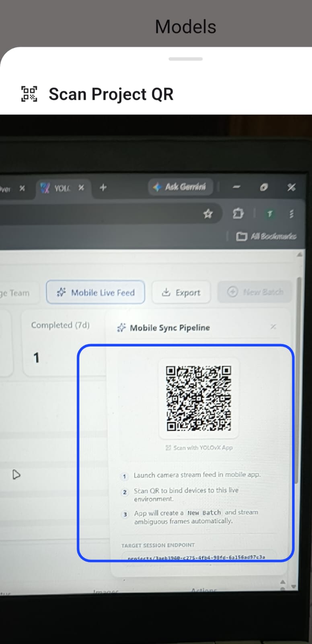Close the leftmost browser tab
This screenshot has width=312, height=644.
coord(22,188)
